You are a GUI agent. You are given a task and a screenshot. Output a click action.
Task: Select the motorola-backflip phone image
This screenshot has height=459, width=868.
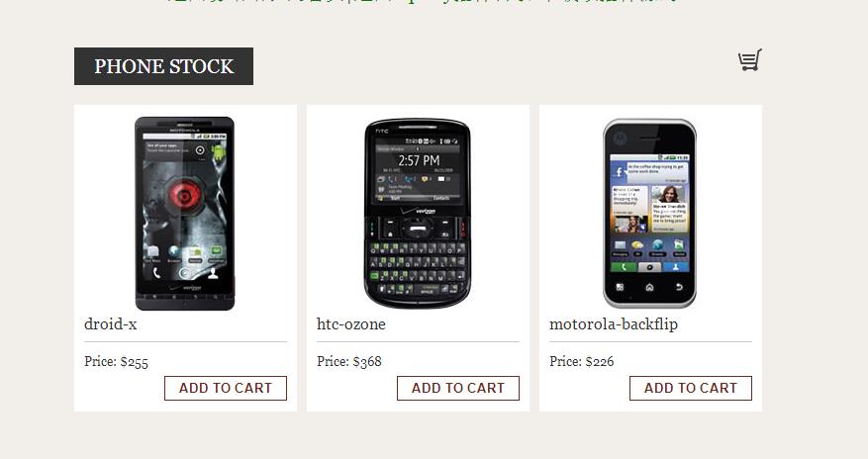tap(650, 214)
